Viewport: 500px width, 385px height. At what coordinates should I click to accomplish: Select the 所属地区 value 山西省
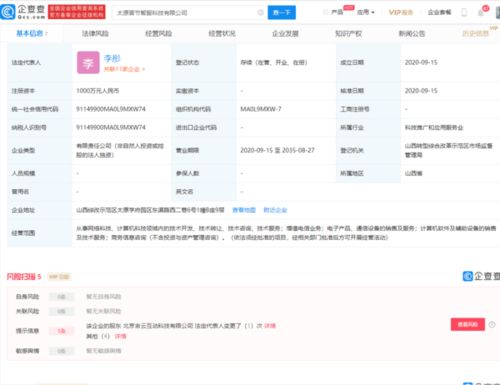coord(413,173)
